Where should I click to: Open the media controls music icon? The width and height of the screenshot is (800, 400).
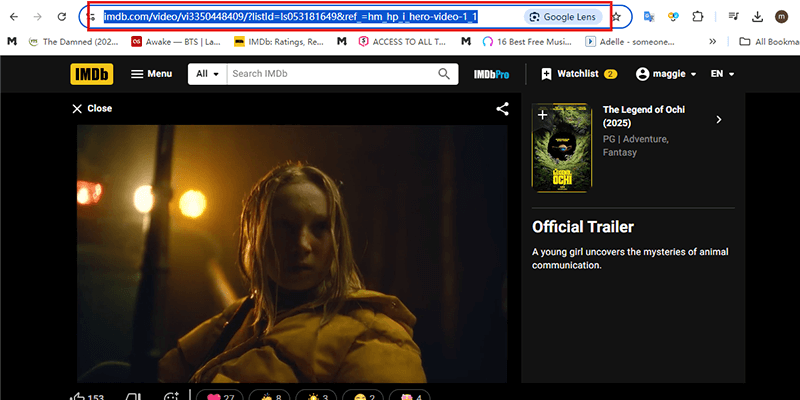[734, 17]
